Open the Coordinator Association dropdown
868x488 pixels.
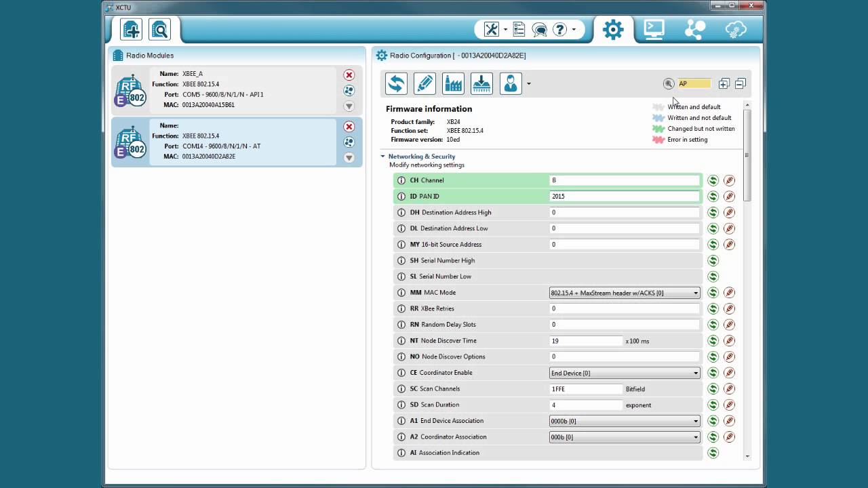coord(624,437)
